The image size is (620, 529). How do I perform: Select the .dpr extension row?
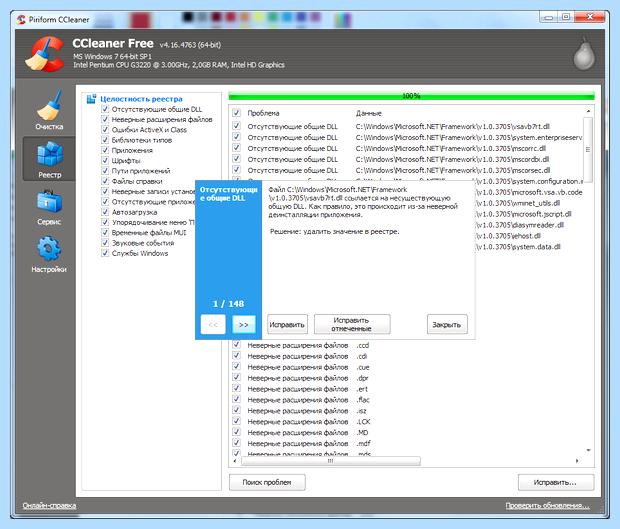(407, 378)
